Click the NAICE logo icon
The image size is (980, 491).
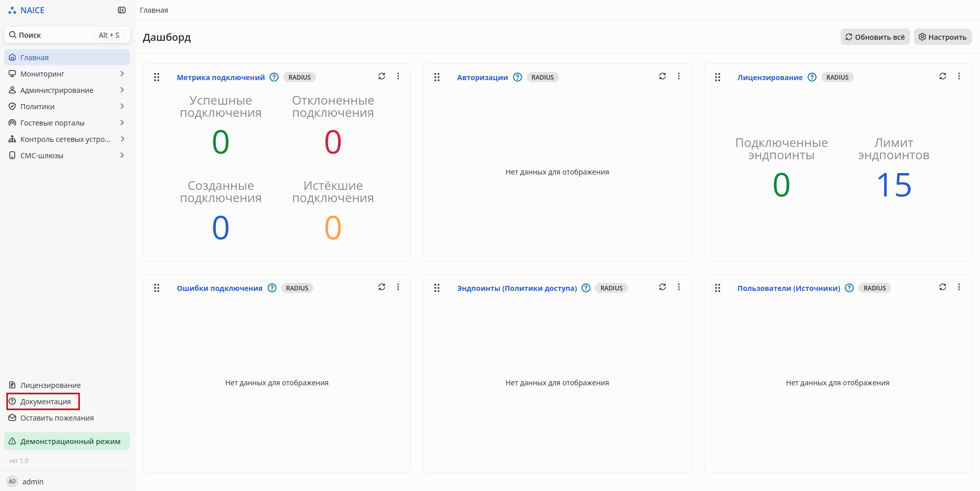tap(12, 10)
